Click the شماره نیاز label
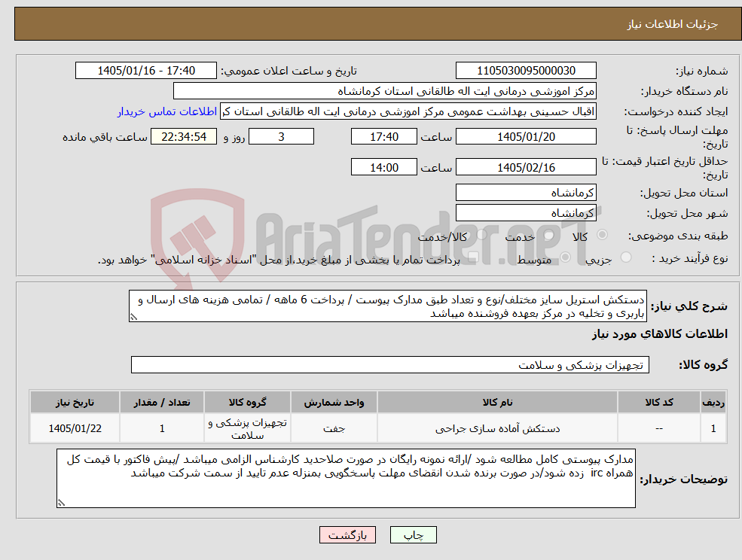This screenshot has height=560, width=742. point(701,71)
